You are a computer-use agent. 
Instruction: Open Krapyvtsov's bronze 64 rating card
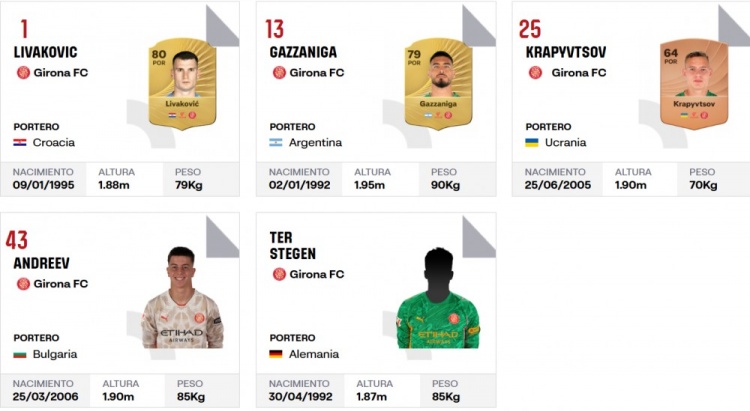click(695, 82)
